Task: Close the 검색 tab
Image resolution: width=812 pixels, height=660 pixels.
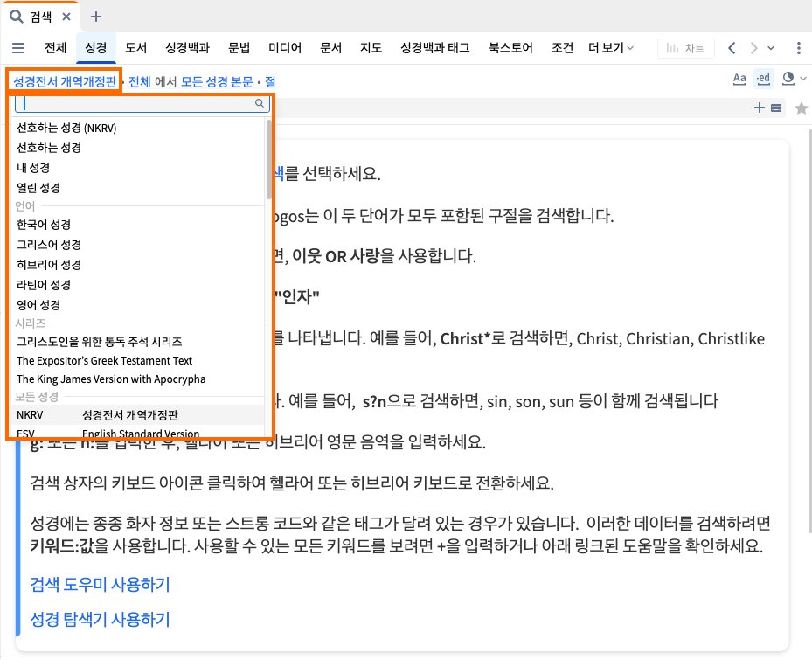Action: (66, 17)
